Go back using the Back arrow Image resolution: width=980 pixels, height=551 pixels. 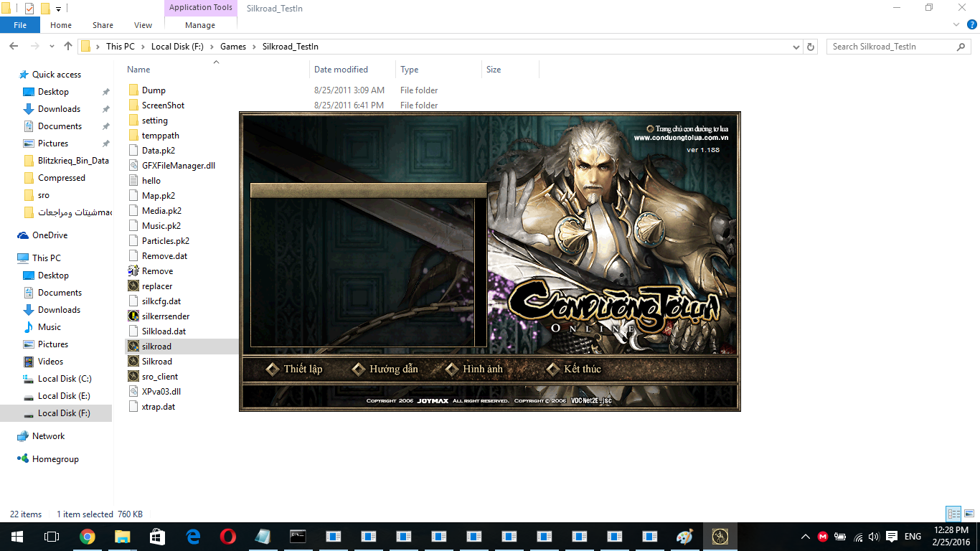pos(14,47)
